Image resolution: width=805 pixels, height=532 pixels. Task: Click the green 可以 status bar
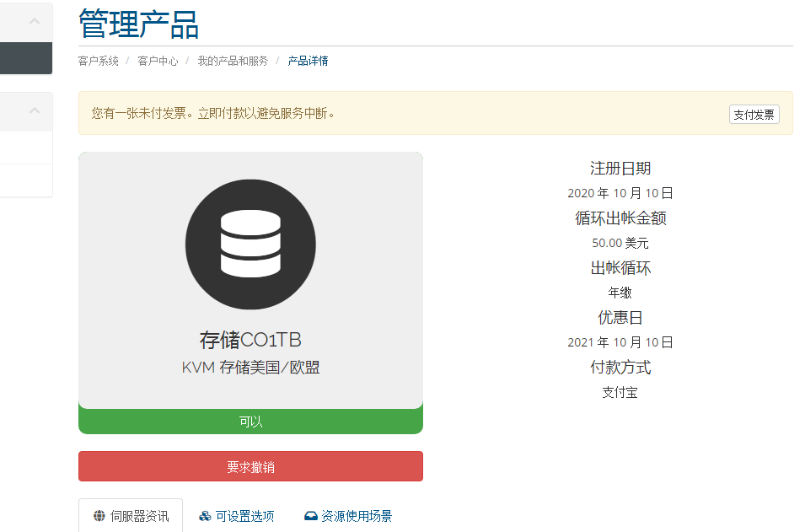[x=250, y=419]
